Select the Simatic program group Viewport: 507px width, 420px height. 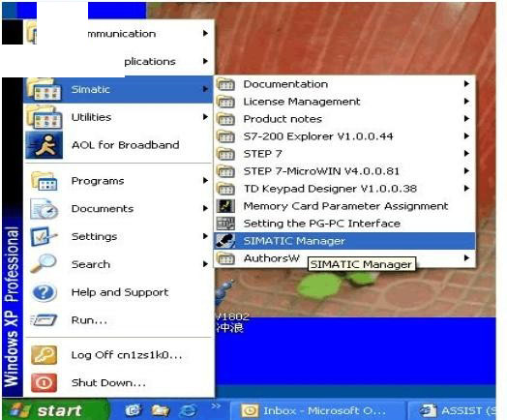[x=118, y=89]
